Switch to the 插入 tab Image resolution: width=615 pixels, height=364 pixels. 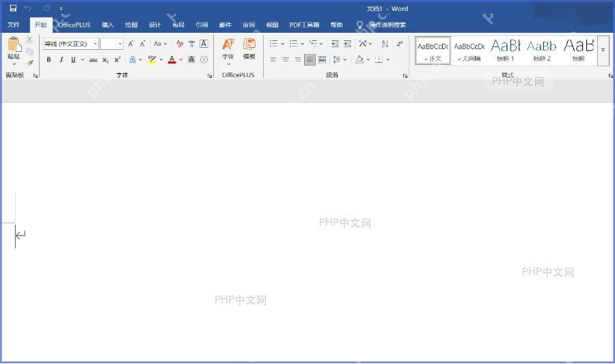coord(107,25)
